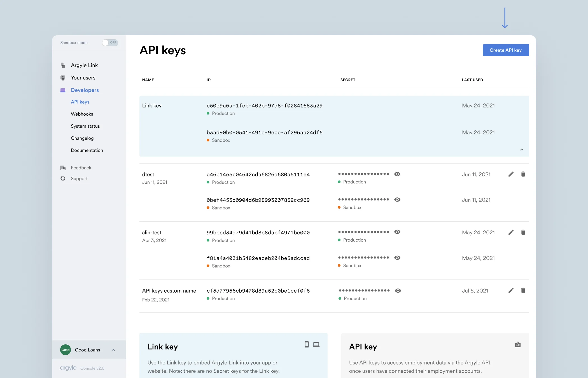Click the Feedback flag icon
The width and height of the screenshot is (588, 378).
63,168
